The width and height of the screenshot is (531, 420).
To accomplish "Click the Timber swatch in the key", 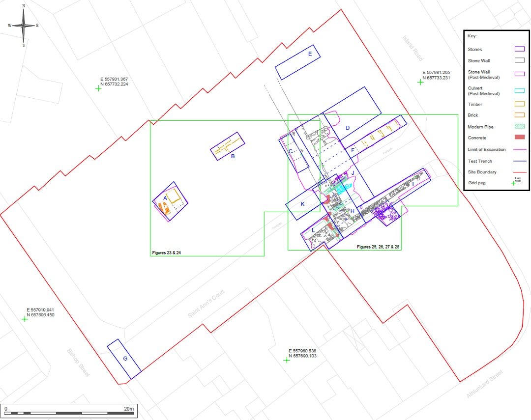I will click(519, 104).
